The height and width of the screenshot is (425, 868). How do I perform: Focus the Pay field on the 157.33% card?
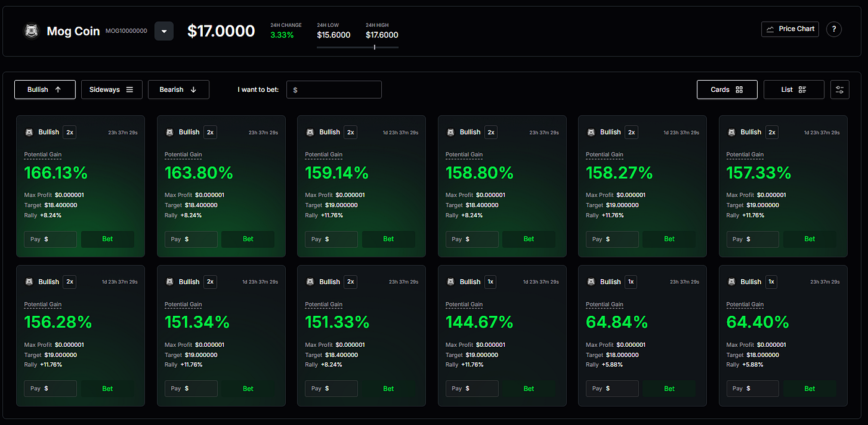pos(753,239)
